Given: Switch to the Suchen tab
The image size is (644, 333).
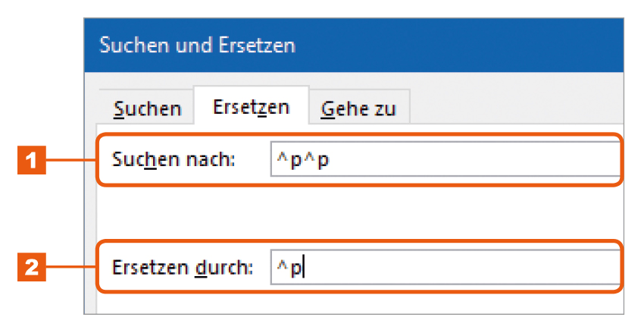Looking at the screenshot, I should [147, 107].
